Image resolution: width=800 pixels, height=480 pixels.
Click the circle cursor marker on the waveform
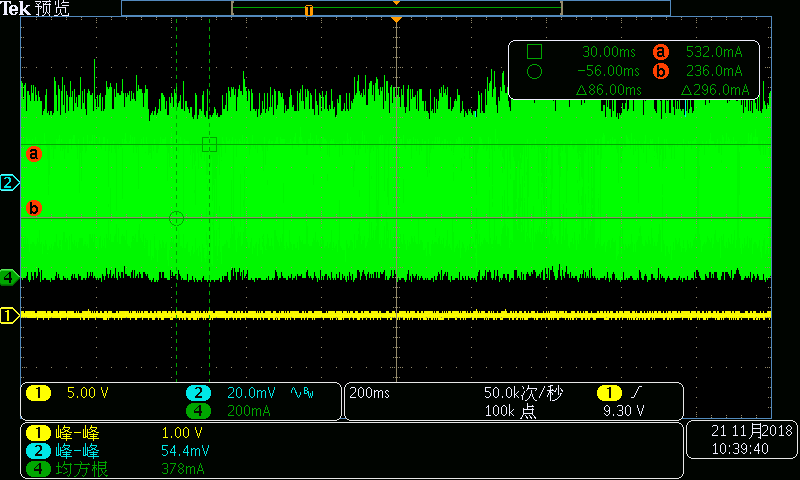(176, 218)
